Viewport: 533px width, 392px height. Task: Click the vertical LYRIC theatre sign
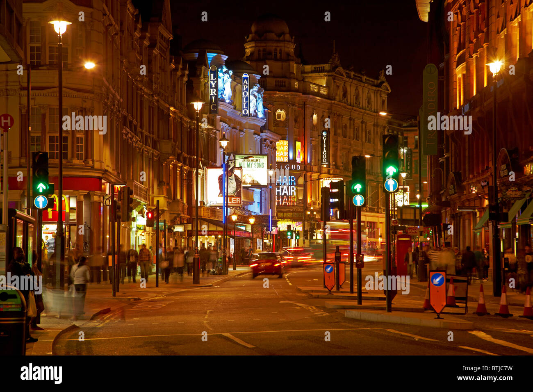pyautogui.click(x=213, y=90)
